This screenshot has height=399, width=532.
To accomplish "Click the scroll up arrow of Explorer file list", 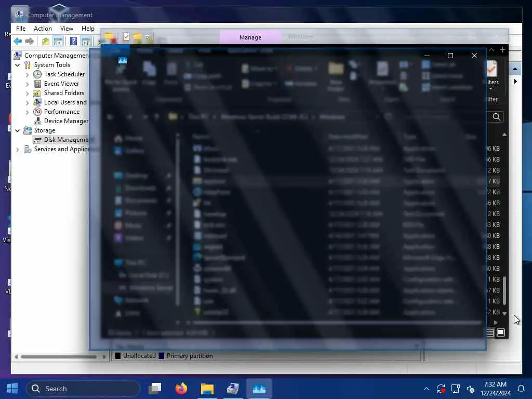I will tap(504, 135).
